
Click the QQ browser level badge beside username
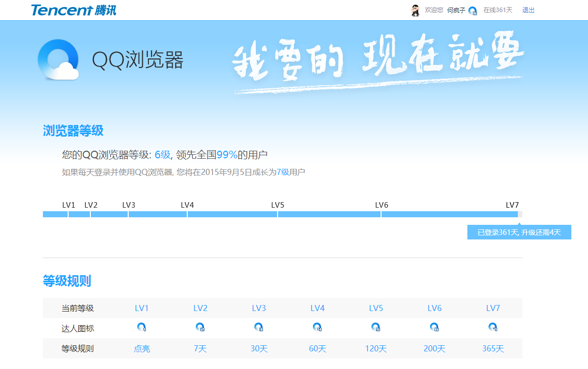tap(473, 11)
